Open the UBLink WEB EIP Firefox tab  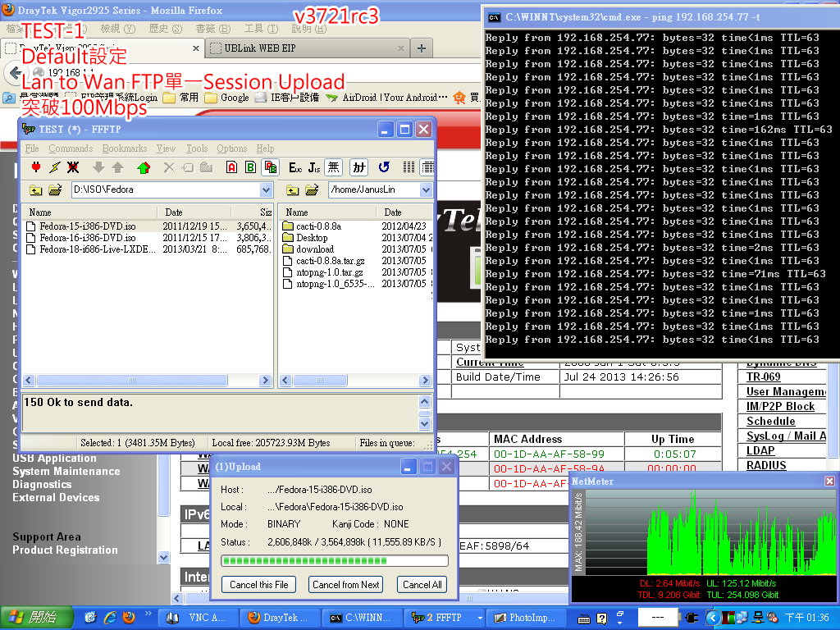[x=308, y=48]
